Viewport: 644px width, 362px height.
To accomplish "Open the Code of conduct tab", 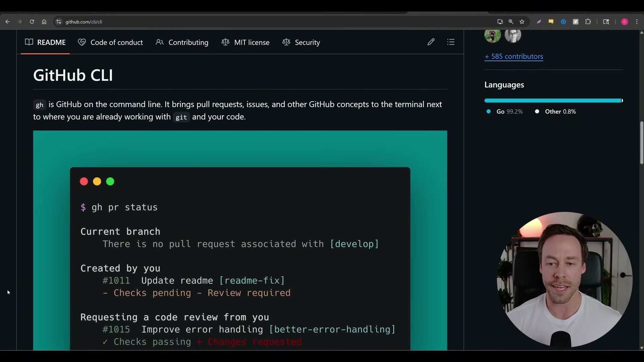I will point(110,43).
